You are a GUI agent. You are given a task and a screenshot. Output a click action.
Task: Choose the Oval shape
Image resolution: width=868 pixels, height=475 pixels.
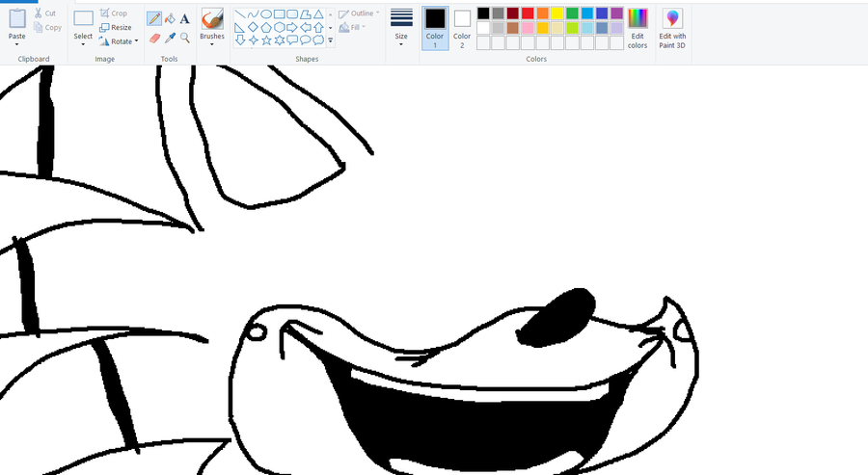[266, 13]
